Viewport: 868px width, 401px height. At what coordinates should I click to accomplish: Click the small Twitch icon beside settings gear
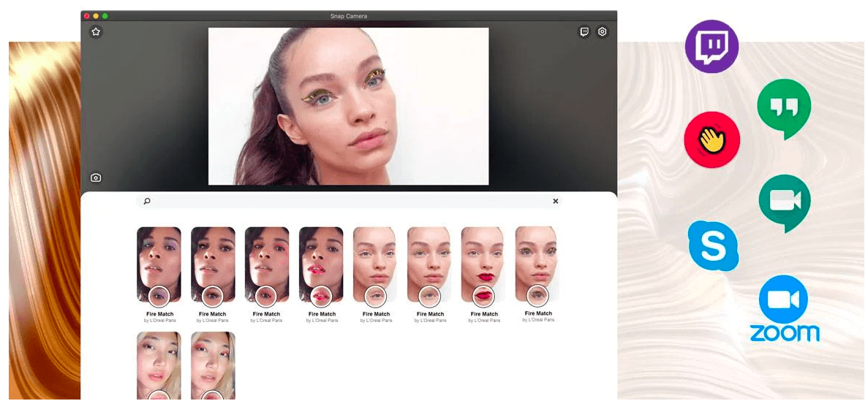[584, 32]
